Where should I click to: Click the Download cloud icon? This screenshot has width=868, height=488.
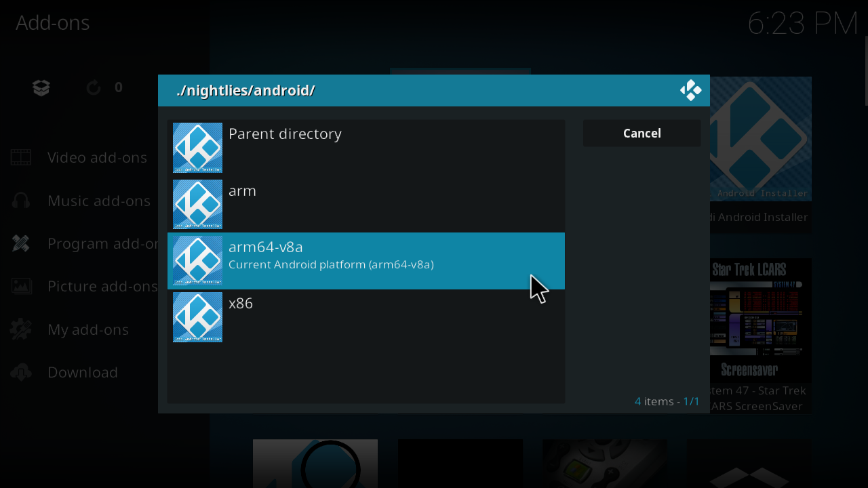[x=21, y=372]
